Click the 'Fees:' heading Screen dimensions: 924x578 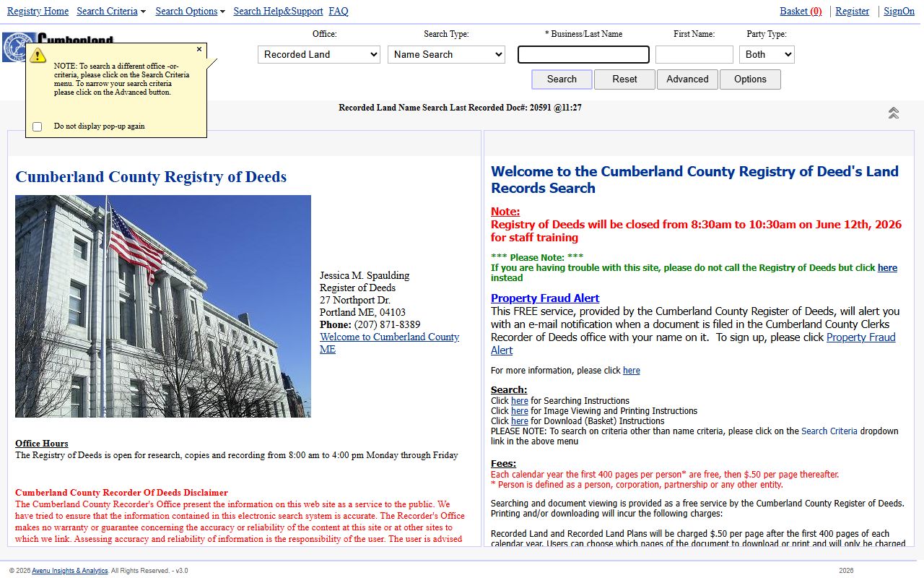click(503, 463)
